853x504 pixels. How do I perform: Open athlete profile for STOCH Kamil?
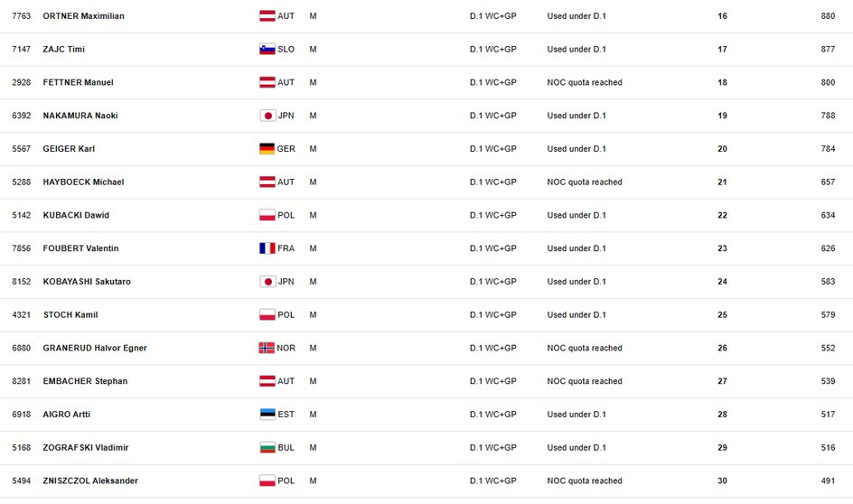click(70, 315)
